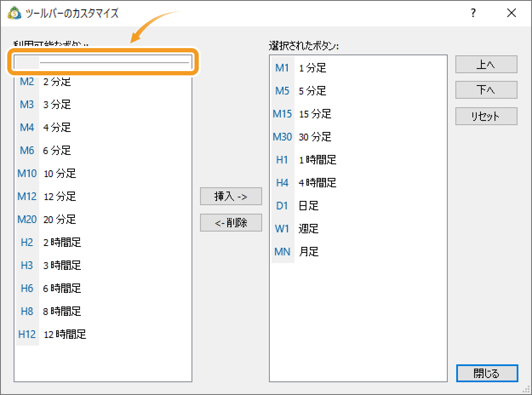This screenshot has height=395, width=532.
Task: Close the ツールバーのカスタマイズ dialog with X
Action: tap(512, 13)
